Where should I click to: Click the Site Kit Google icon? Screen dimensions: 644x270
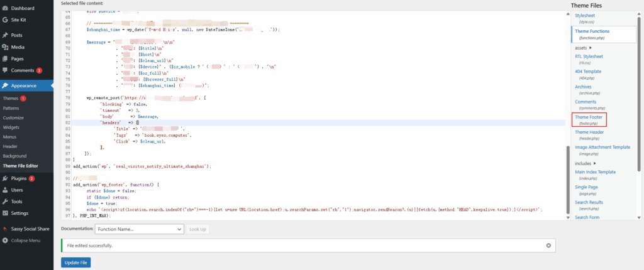pyautogui.click(x=5, y=19)
